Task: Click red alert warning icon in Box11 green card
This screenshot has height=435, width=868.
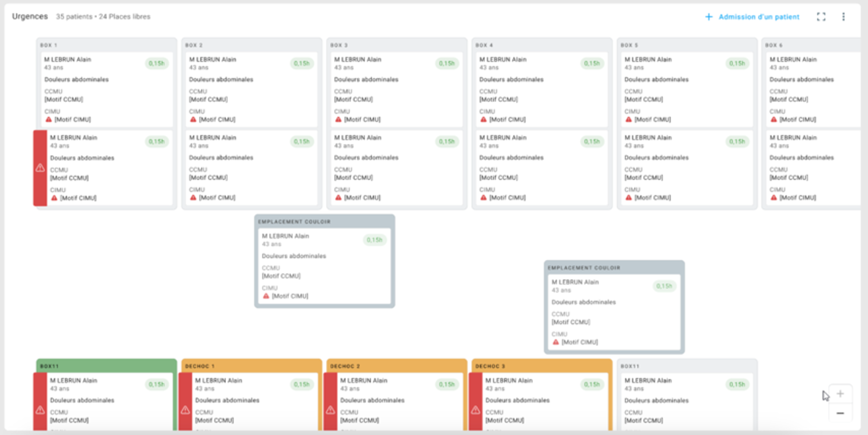Action: point(40,410)
